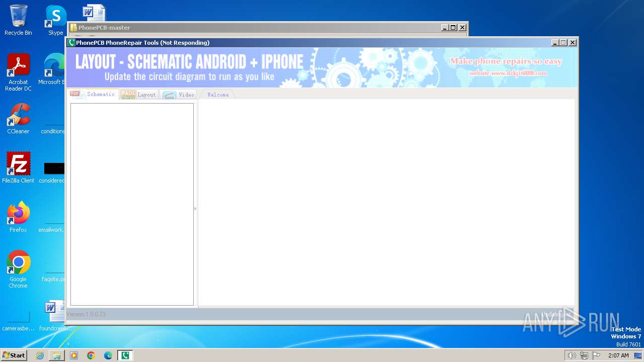Minimize the PhonePCB PhoneRepair Tools window

point(555,43)
